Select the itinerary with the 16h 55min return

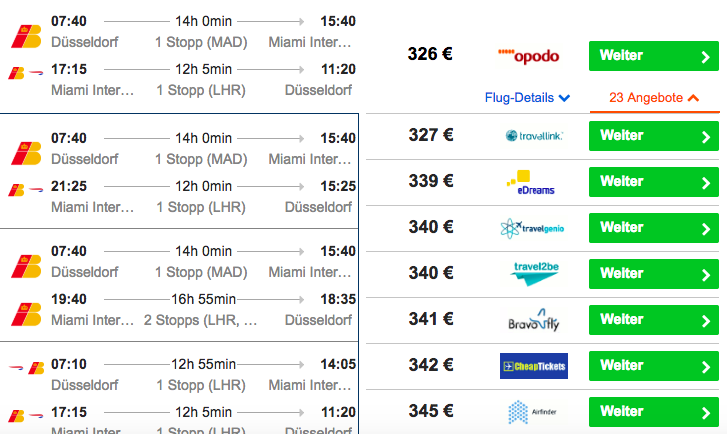(179, 285)
